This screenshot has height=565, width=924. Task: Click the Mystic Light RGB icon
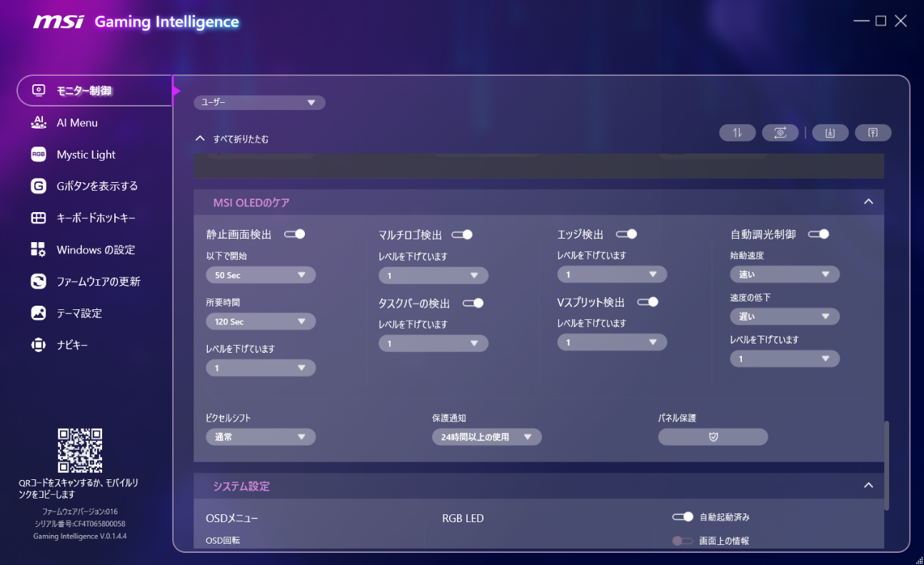(x=39, y=154)
